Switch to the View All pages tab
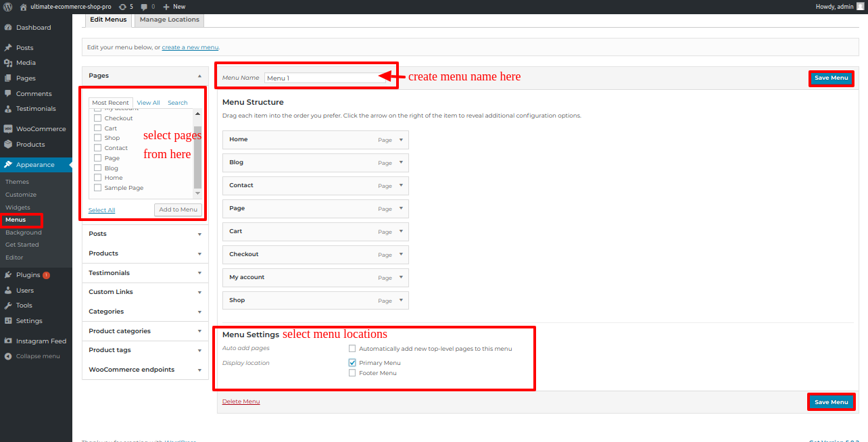The image size is (868, 442). tap(149, 103)
